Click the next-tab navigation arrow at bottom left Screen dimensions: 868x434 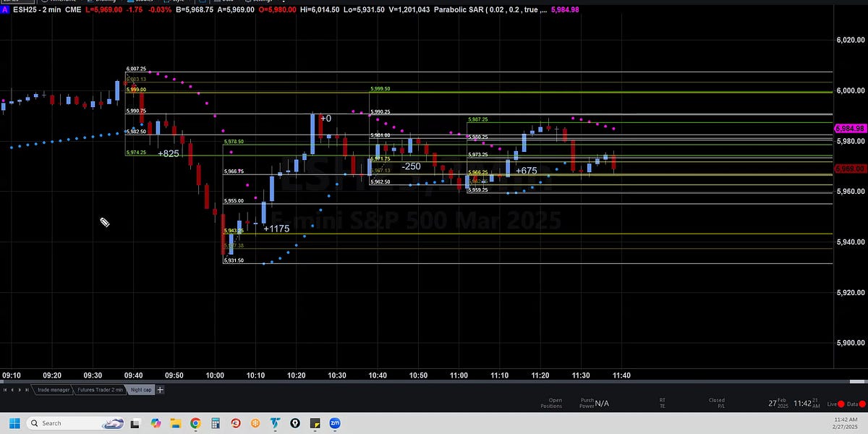point(20,389)
